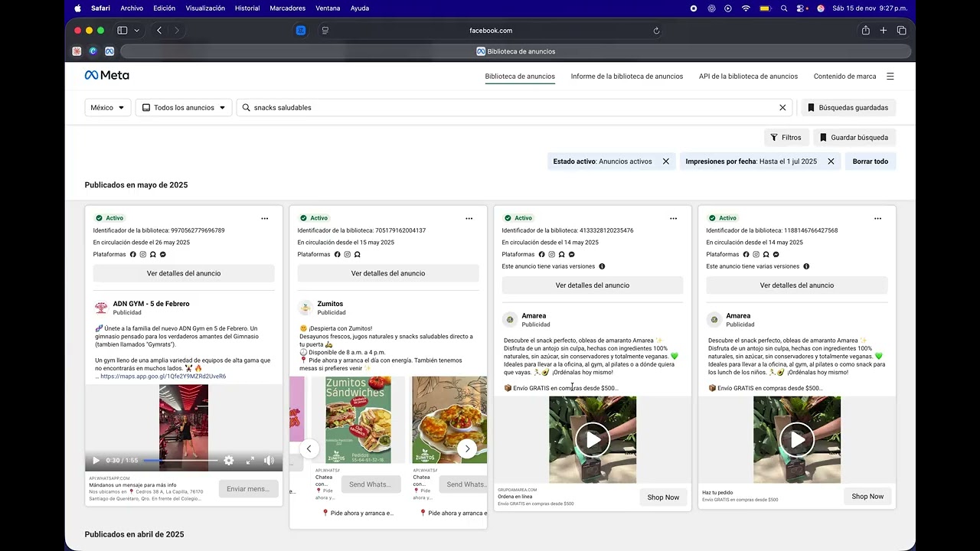View ad details for the Zumitos ad
Image resolution: width=980 pixels, height=551 pixels.
pos(388,273)
